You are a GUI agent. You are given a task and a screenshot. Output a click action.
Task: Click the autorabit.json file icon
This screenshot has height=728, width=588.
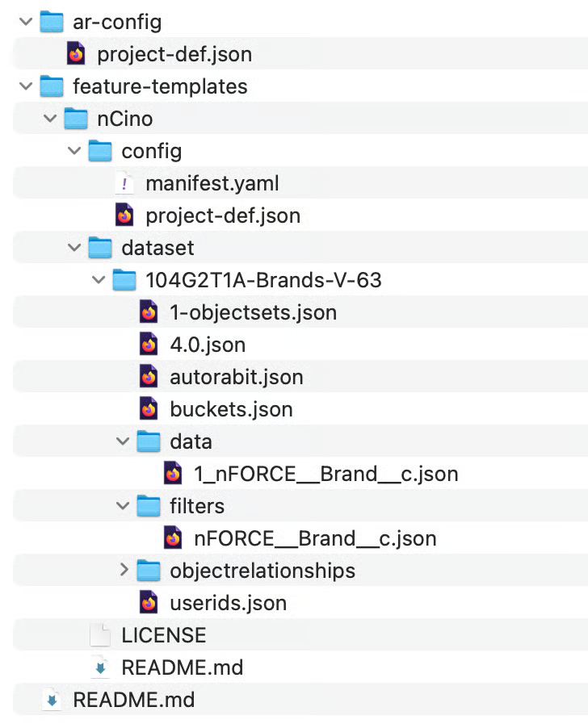tap(149, 377)
